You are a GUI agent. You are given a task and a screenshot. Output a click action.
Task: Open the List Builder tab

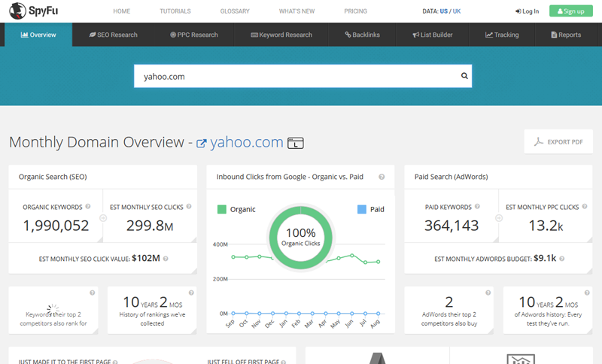433,35
